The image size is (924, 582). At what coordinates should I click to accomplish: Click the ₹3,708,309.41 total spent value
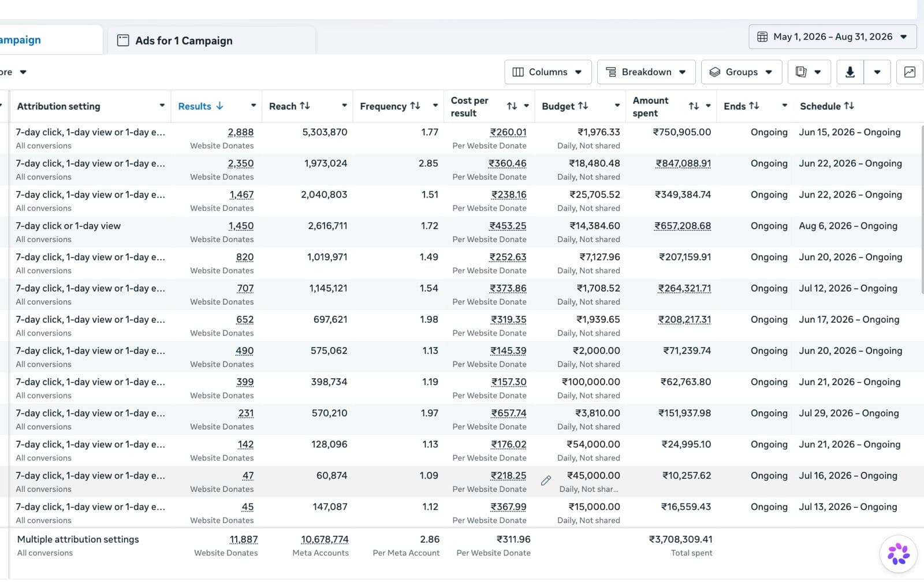pos(680,539)
